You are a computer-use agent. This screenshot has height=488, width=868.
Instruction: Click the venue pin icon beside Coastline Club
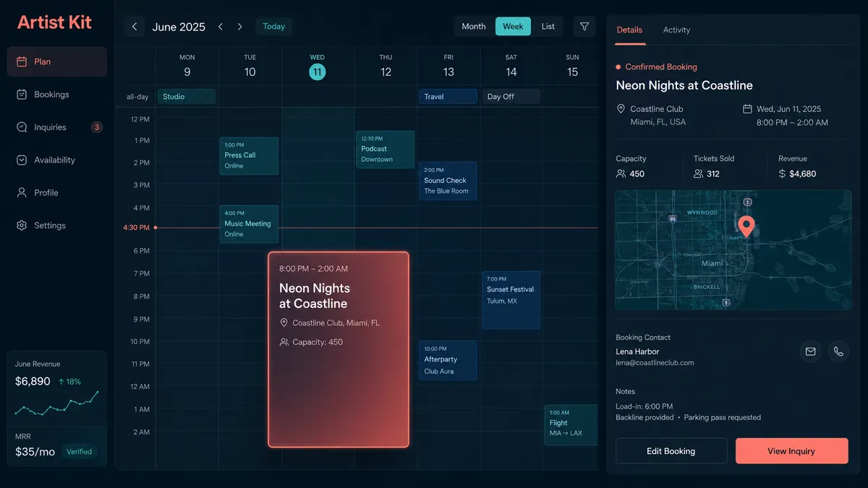(621, 109)
